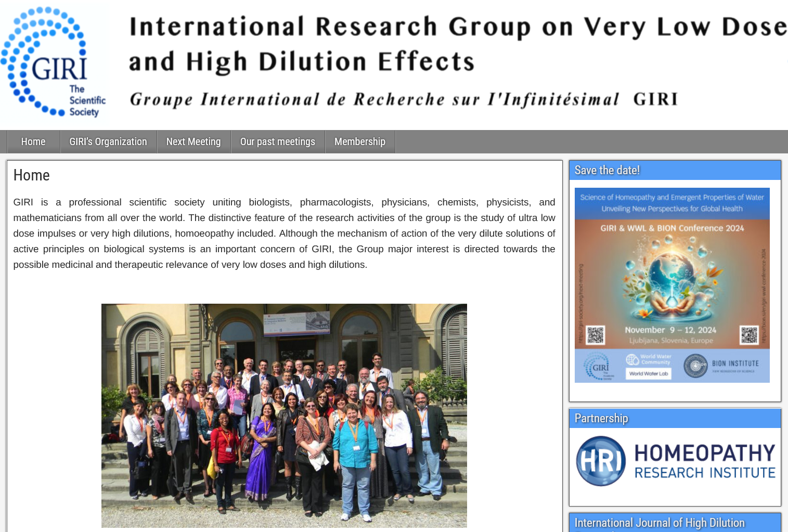Open the group photo of conference attendees

[x=284, y=415]
